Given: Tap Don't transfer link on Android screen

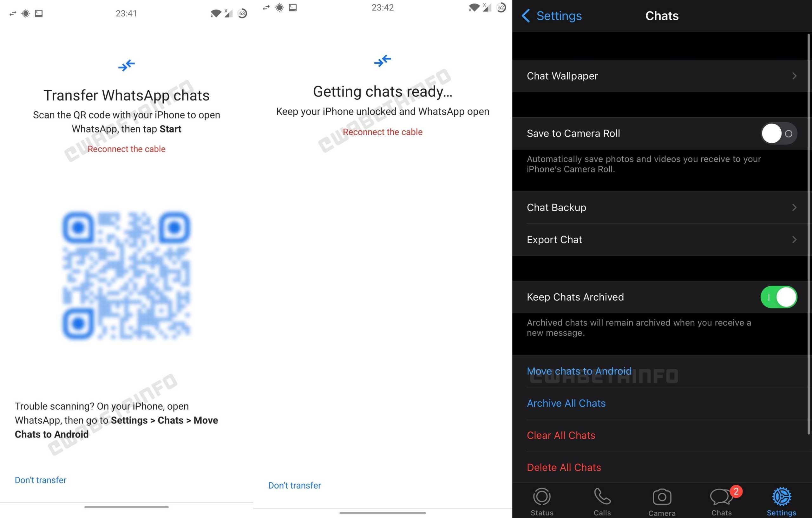Looking at the screenshot, I should pyautogui.click(x=40, y=480).
